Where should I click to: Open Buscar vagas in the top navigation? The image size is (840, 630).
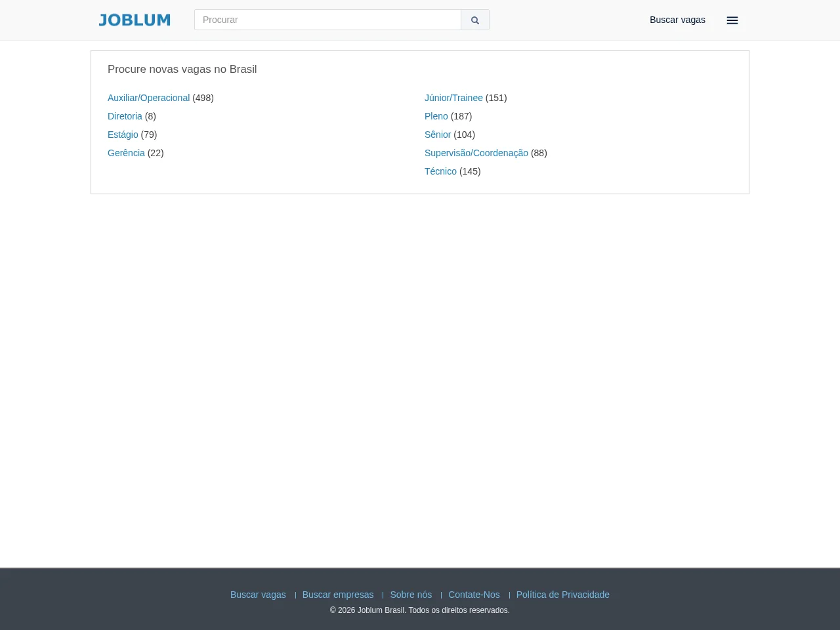click(677, 20)
